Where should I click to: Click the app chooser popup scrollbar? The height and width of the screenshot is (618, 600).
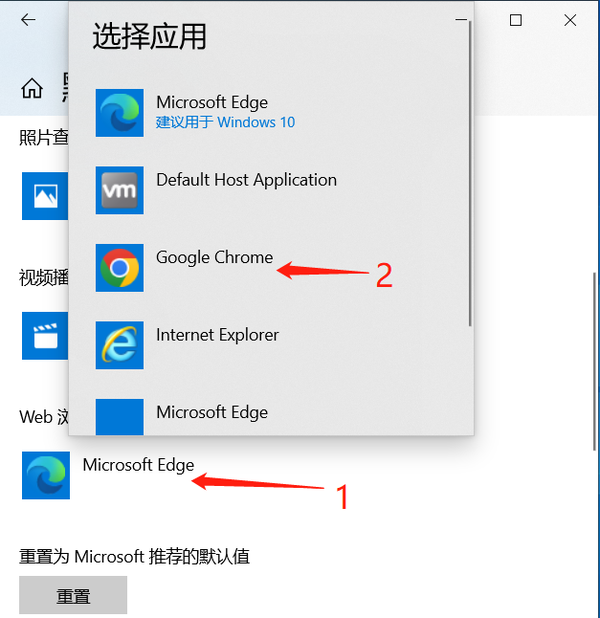(470, 173)
